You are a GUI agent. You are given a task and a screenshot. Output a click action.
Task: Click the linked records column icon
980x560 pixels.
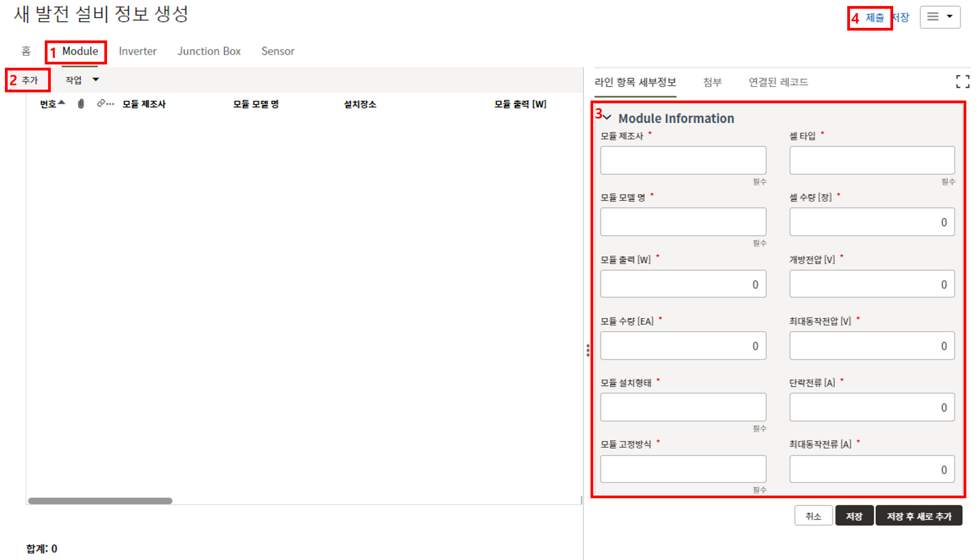105,104
